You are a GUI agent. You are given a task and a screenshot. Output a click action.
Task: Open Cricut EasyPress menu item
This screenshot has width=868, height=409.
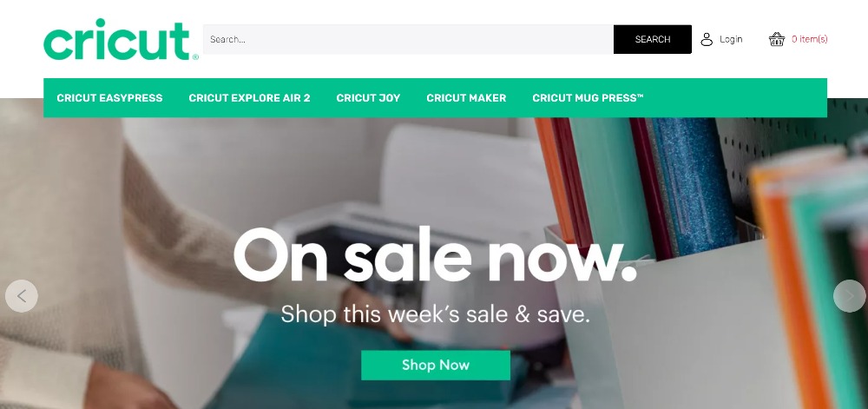click(109, 98)
